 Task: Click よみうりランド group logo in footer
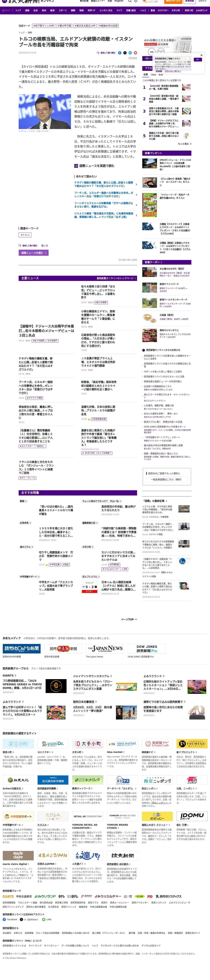pos(46,896)
